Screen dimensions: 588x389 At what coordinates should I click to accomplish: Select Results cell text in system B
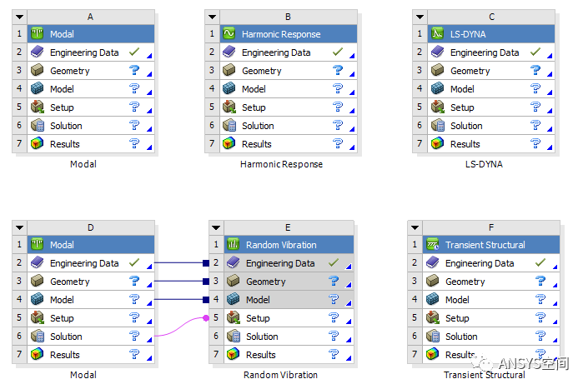tap(257, 144)
